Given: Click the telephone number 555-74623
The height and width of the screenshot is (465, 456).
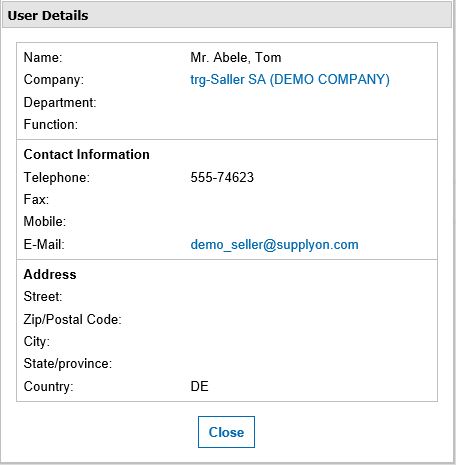Looking at the screenshot, I should [222, 177].
